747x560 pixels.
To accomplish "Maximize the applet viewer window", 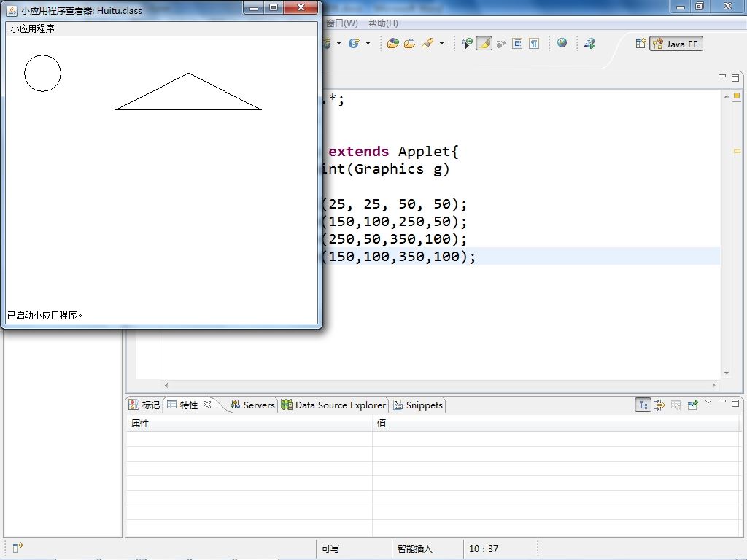I will 274,7.
